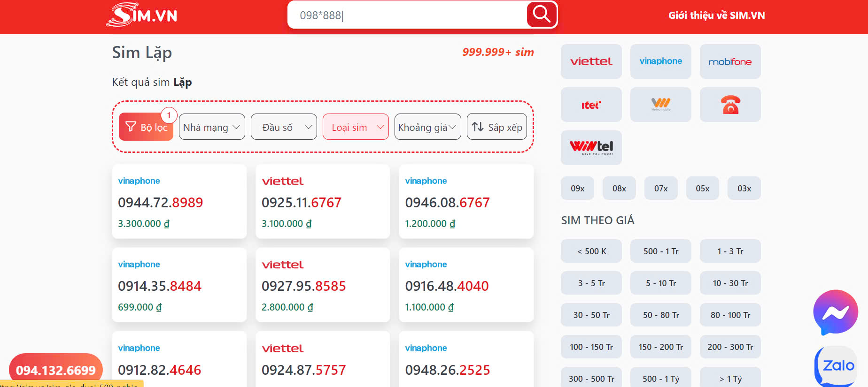
Task: Open sim number 0916.48.4040
Action: [x=447, y=286]
